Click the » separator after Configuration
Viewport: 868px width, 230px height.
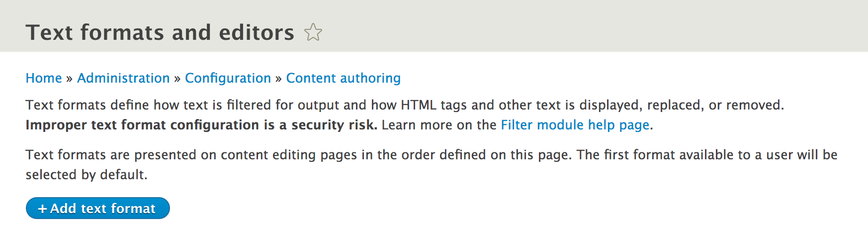coord(278,79)
